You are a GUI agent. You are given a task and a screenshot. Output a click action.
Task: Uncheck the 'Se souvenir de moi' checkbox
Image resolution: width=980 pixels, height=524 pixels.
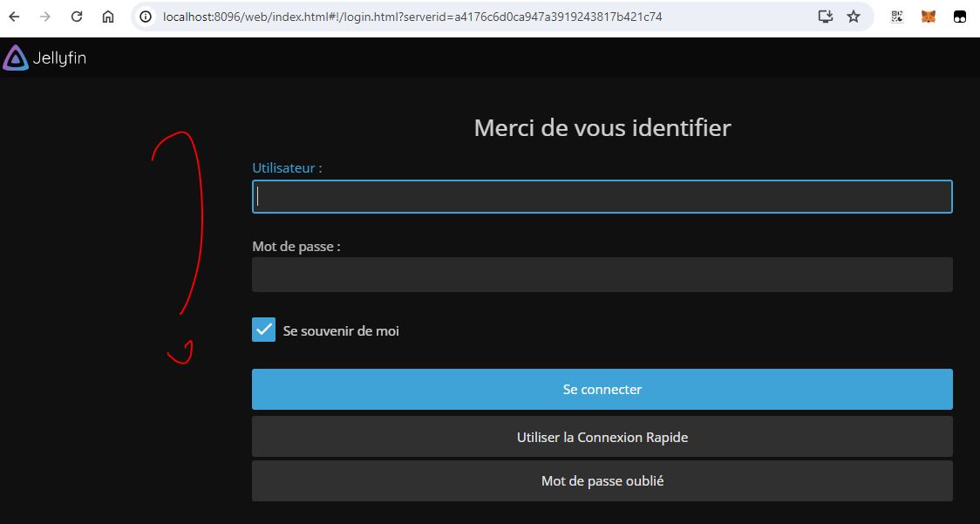click(x=263, y=330)
